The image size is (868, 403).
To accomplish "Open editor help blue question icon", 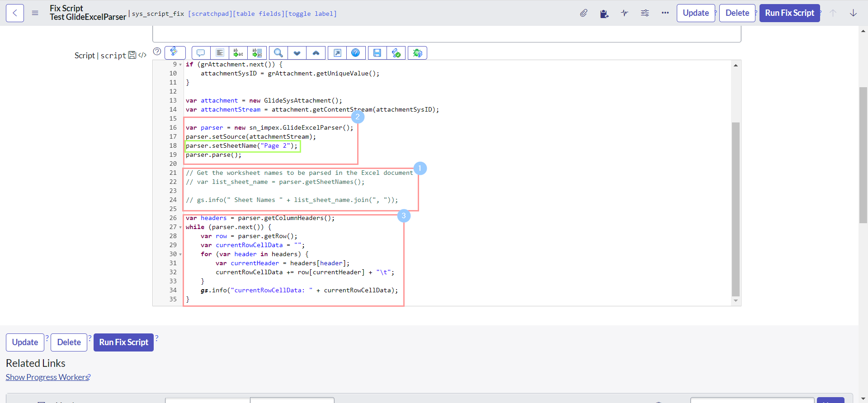I will pos(356,53).
